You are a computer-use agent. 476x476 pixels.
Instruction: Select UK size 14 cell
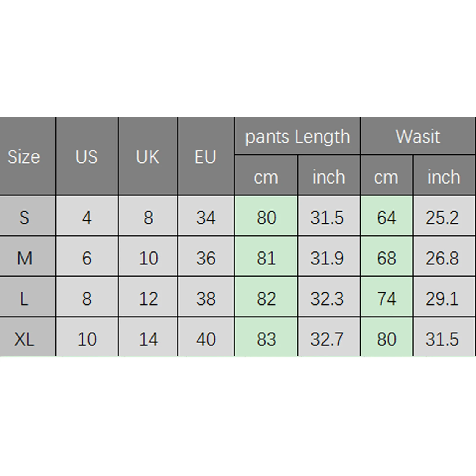click(148, 337)
